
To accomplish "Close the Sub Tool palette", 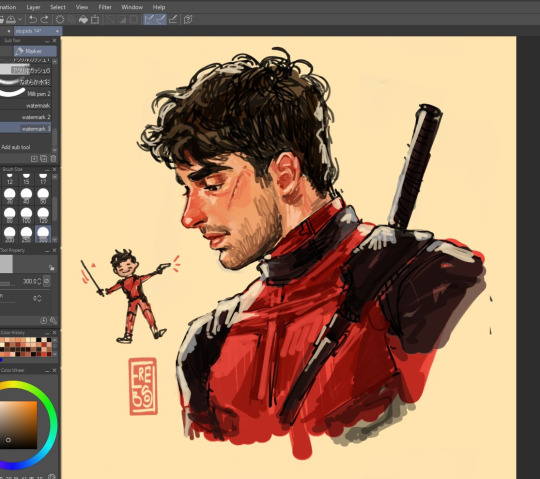I will (54, 41).
